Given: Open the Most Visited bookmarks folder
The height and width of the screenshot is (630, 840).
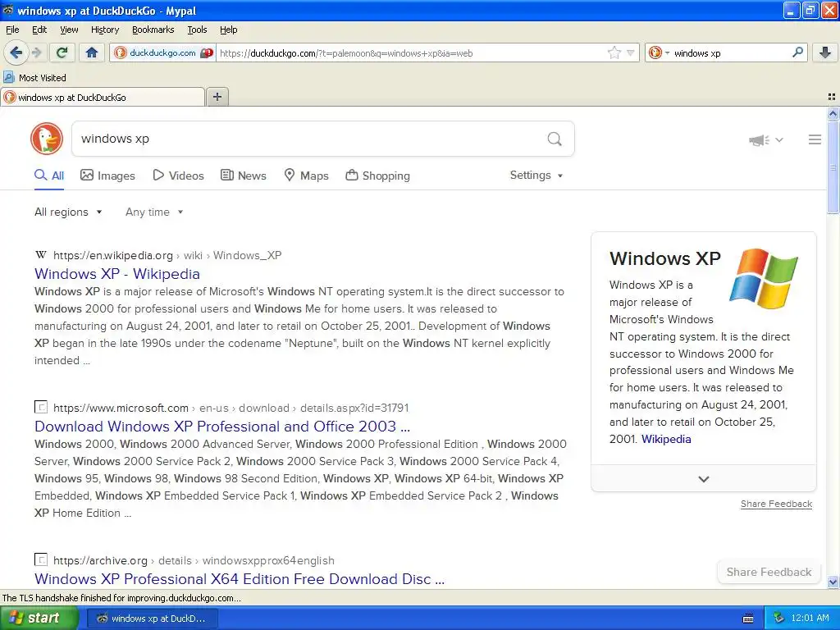Looking at the screenshot, I should [34, 78].
